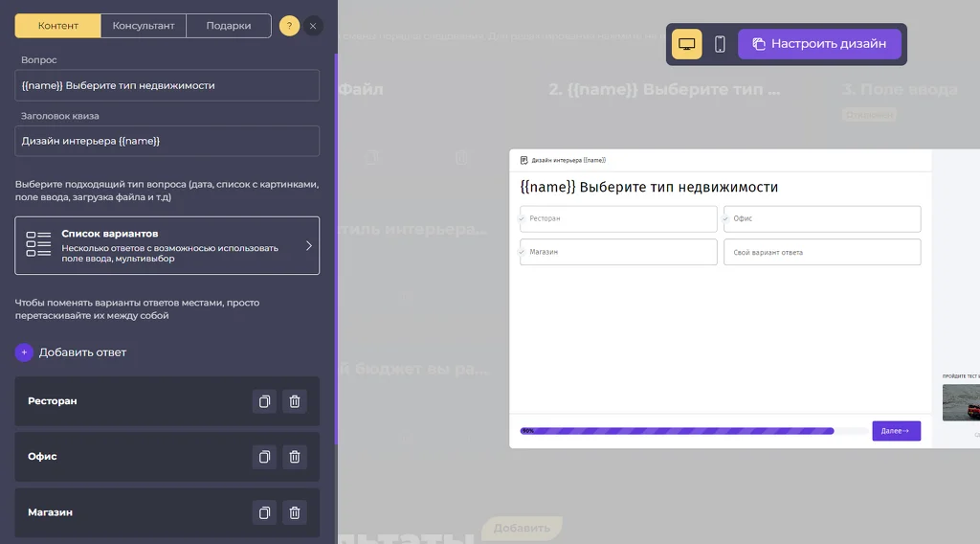The height and width of the screenshot is (544, 980).
Task: Check the Магазин option in preview
Action: (618, 252)
